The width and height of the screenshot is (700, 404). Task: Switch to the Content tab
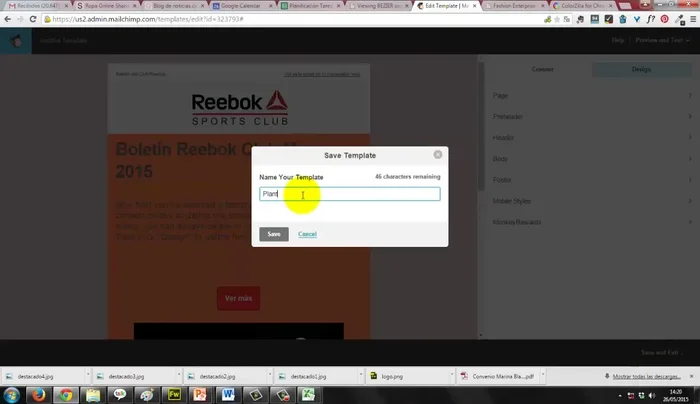(542, 70)
